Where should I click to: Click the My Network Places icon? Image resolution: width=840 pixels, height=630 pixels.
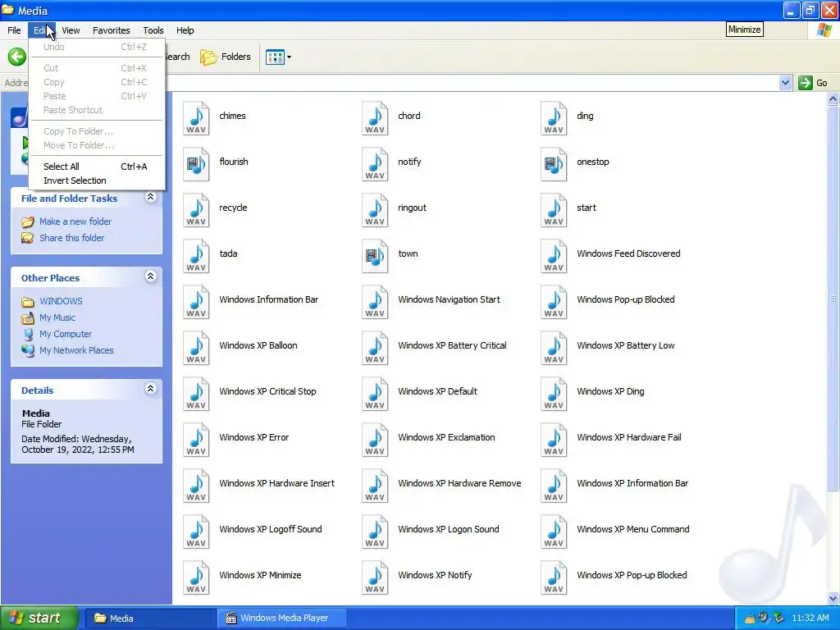tap(27, 350)
